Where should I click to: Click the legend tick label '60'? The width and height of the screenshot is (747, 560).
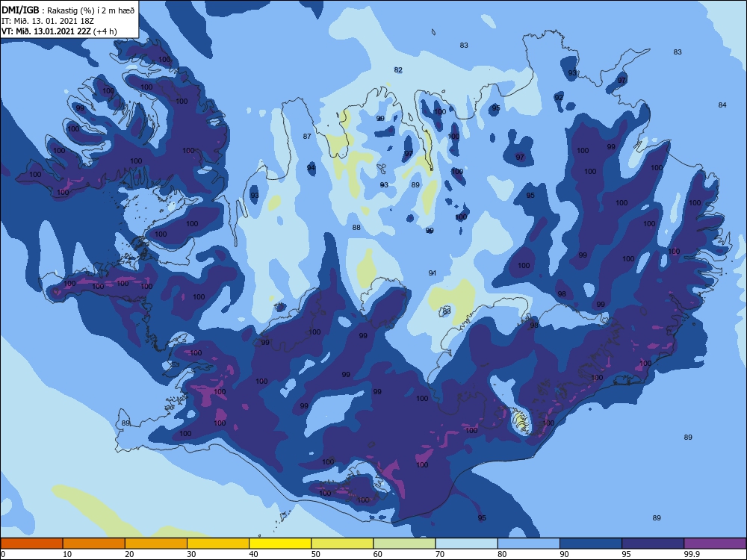[378, 554]
